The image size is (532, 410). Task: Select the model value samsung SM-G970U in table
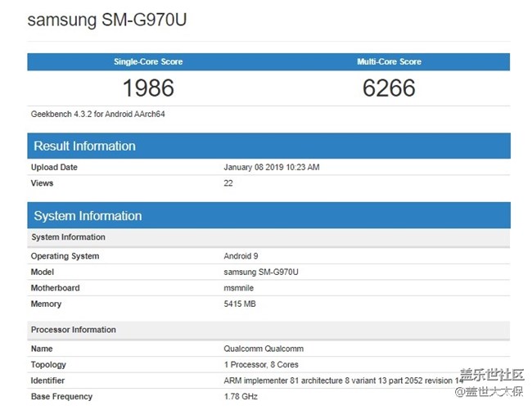(x=261, y=272)
